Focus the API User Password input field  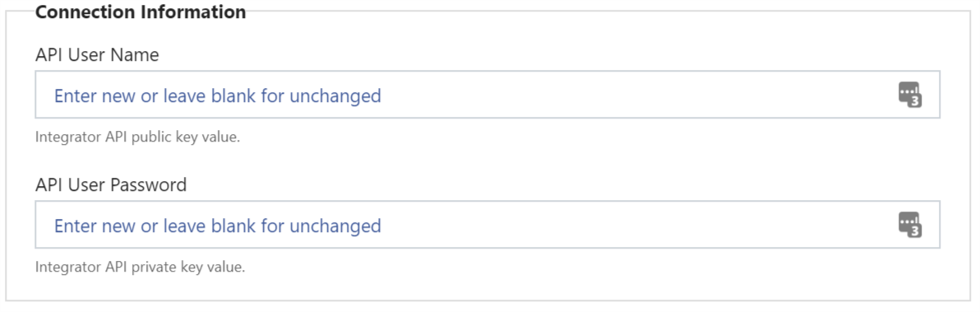pyautogui.click(x=488, y=225)
